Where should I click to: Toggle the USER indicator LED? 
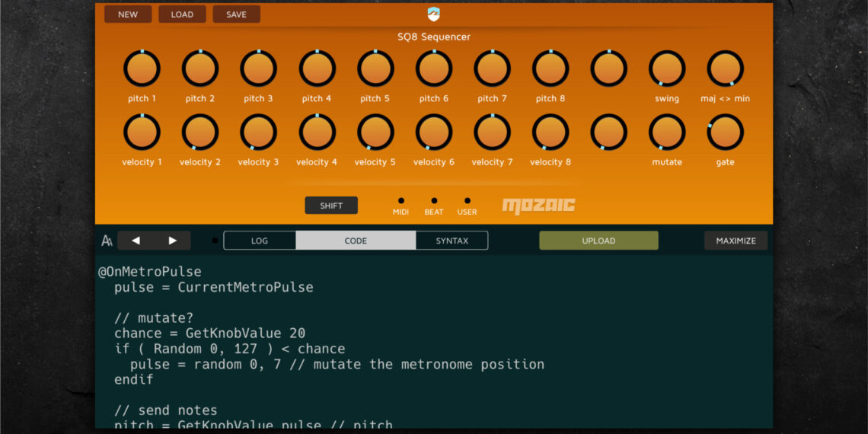467,201
